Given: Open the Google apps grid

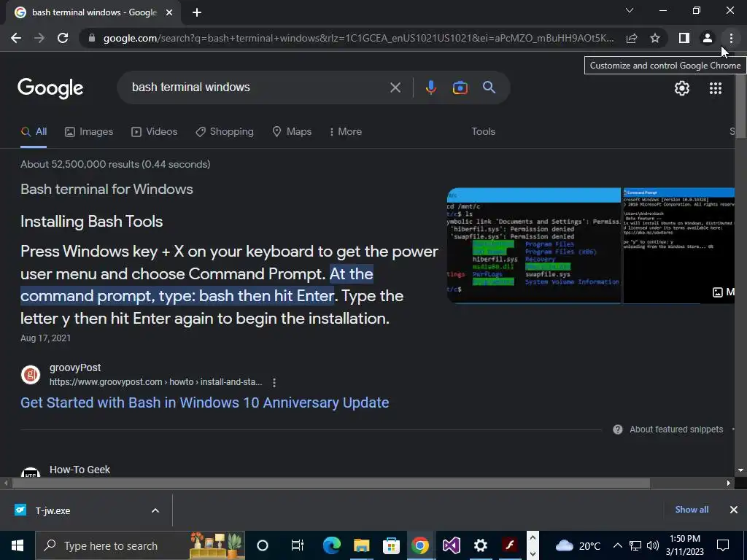Looking at the screenshot, I should pyautogui.click(x=716, y=88).
